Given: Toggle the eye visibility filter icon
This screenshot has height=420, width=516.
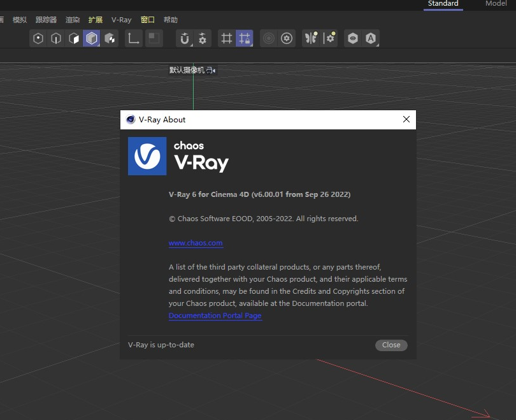Looking at the screenshot, I should 353,38.
